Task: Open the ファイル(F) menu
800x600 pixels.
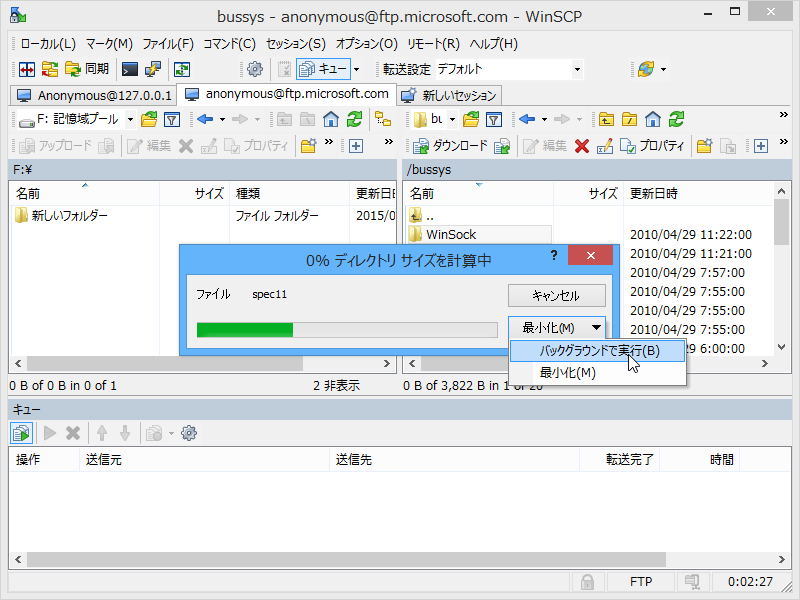Action: 168,44
